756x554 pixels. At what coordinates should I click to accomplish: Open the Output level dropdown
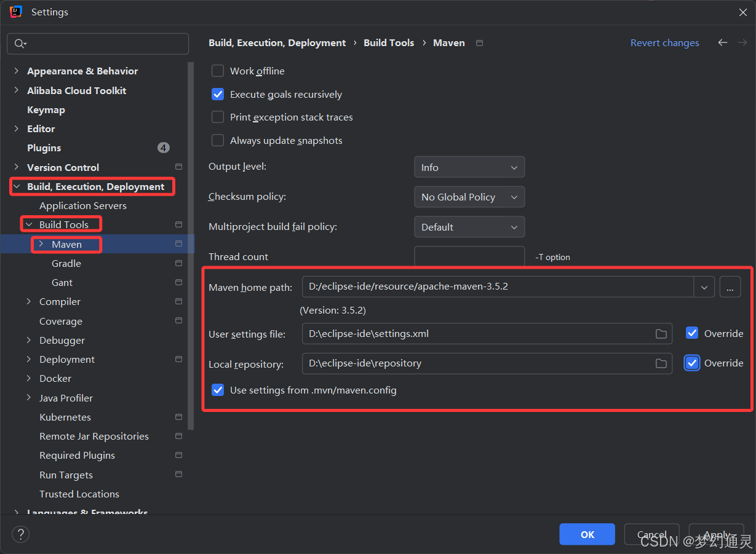click(469, 167)
